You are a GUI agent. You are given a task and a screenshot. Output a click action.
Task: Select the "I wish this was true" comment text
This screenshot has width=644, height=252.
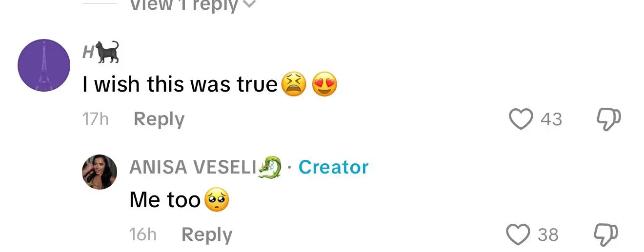180,85
